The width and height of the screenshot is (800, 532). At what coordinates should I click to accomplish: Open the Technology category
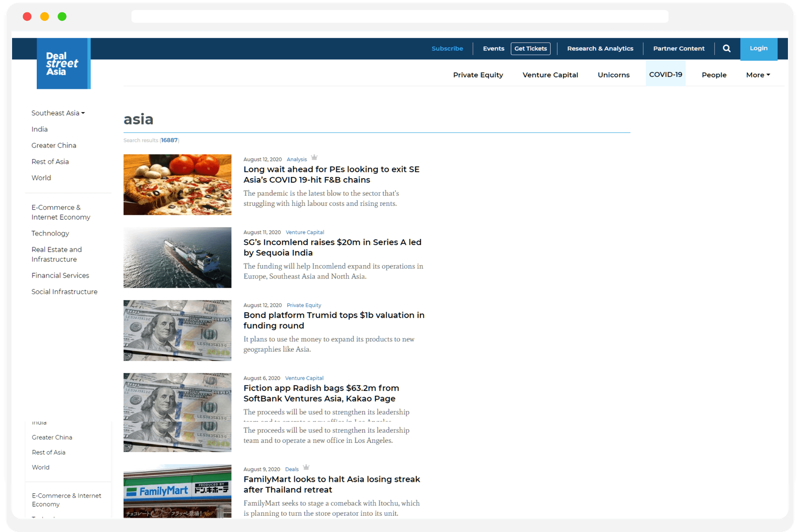[x=50, y=233]
